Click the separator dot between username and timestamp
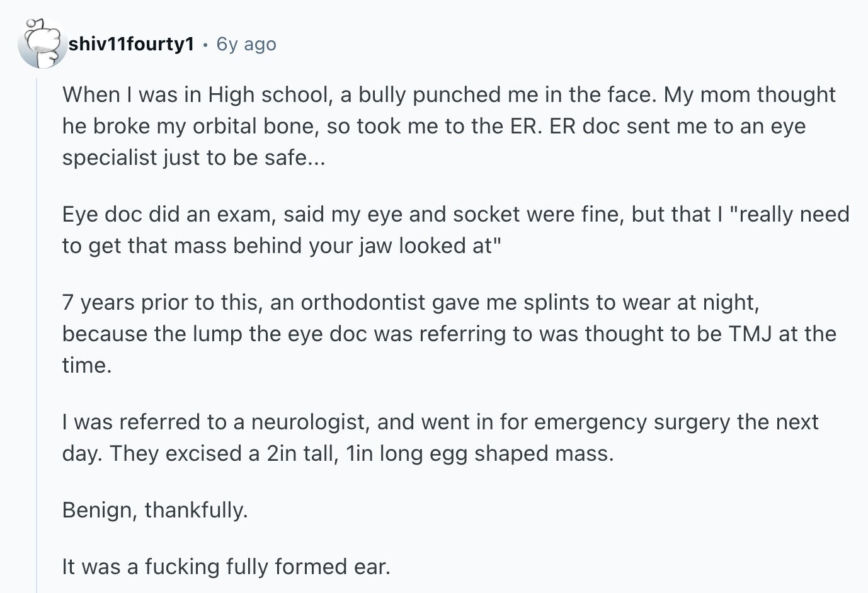This screenshot has height=593, width=868. (x=205, y=45)
